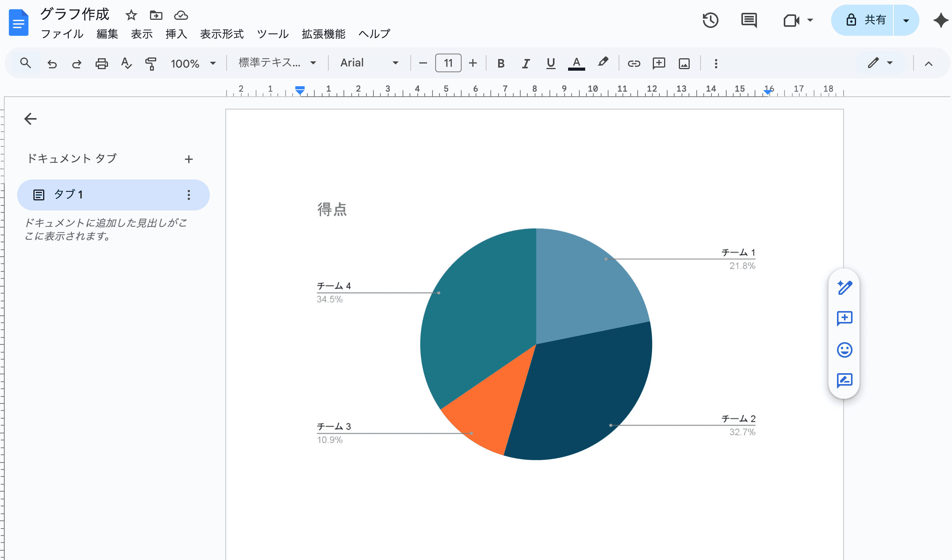Image resolution: width=952 pixels, height=560 pixels.
Task: Insert a link
Action: coord(633,63)
